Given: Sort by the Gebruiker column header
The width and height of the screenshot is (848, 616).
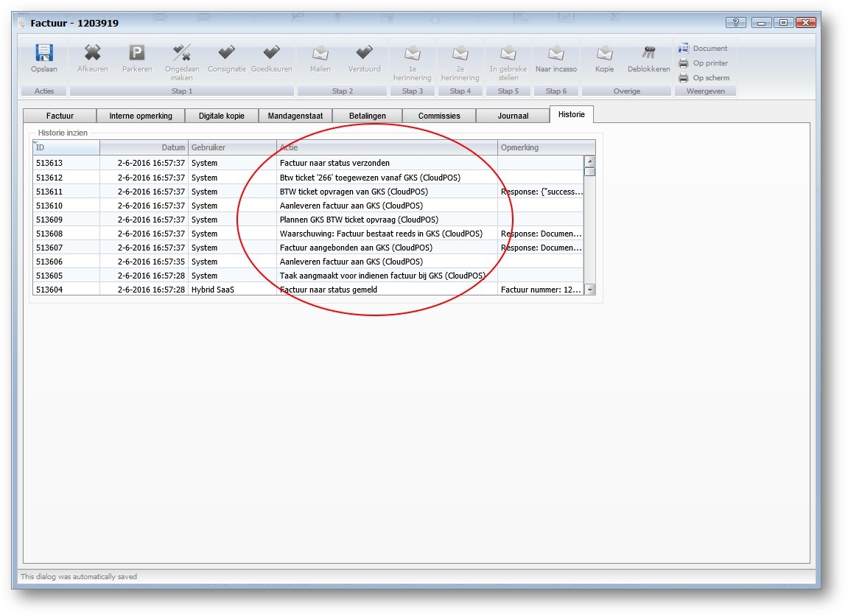Looking at the screenshot, I should point(232,147).
